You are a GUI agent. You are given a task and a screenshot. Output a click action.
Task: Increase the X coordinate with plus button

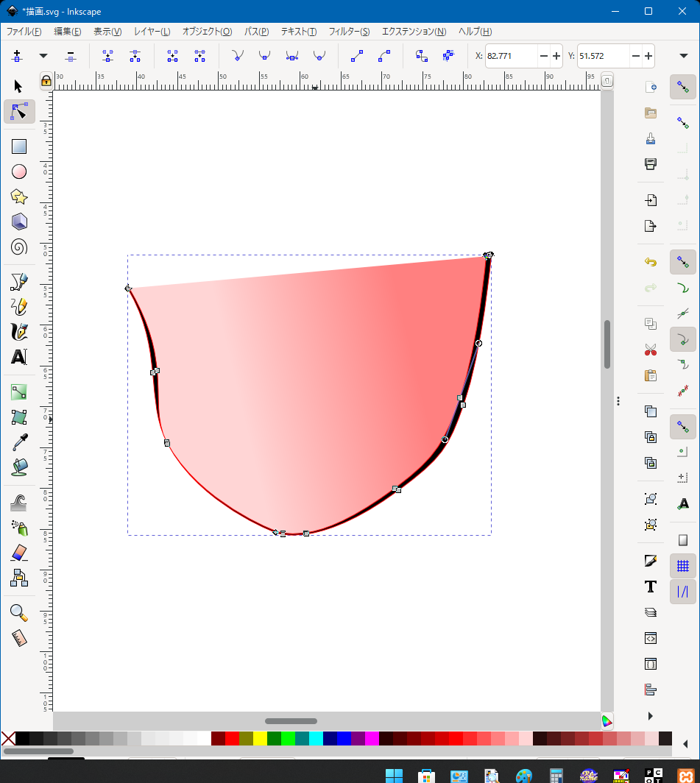coord(556,56)
